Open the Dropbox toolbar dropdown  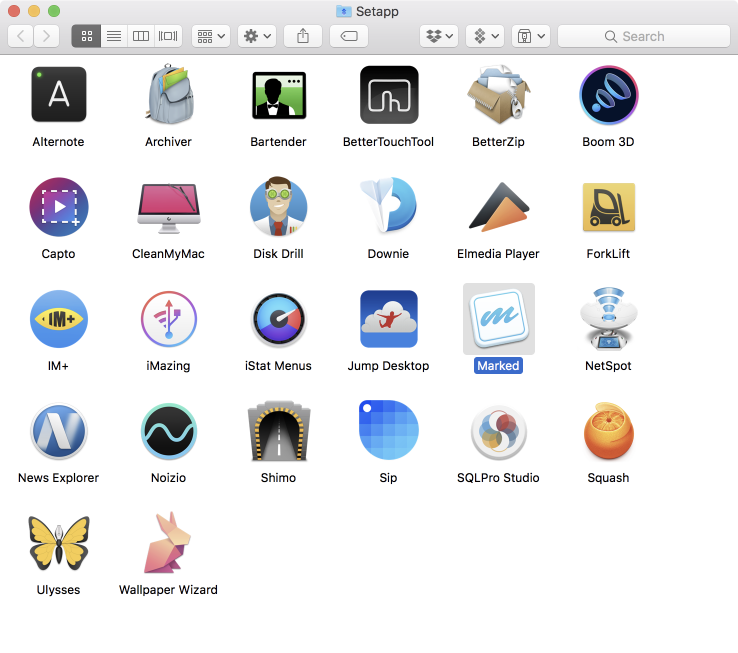[440, 36]
